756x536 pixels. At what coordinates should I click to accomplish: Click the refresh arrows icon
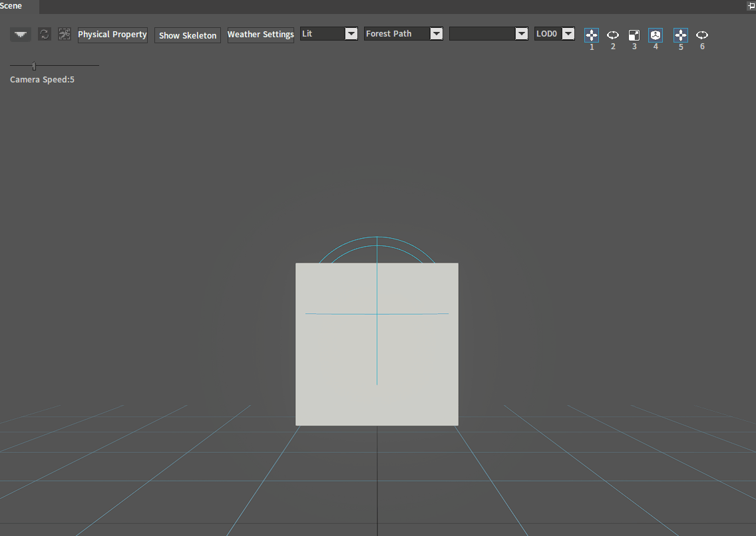tap(45, 34)
